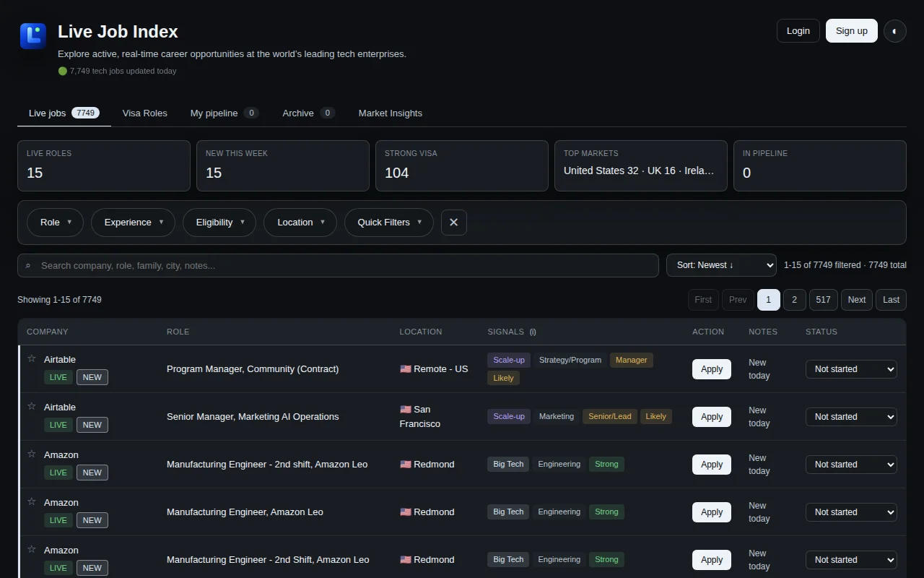Click the Login button
The width and height of the screenshot is (924, 578).
point(798,31)
